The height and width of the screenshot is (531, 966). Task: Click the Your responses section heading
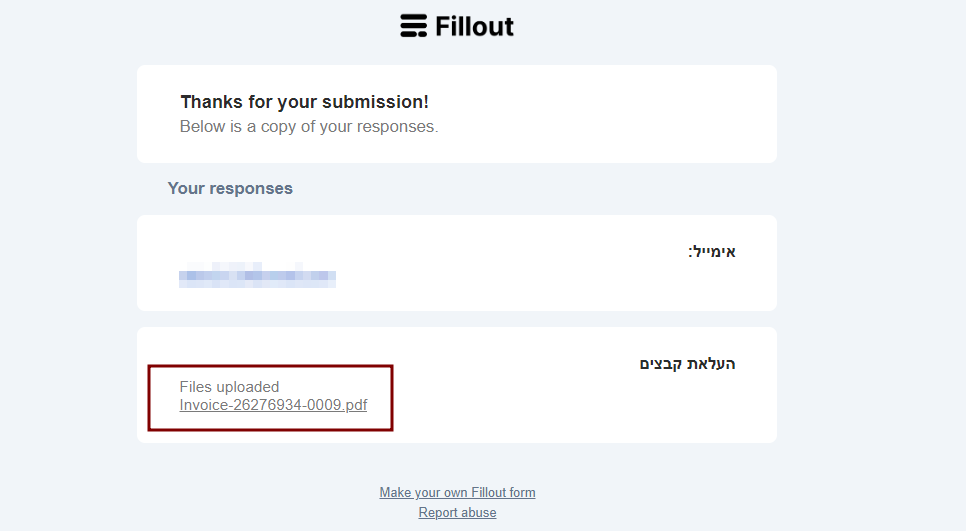tap(230, 188)
